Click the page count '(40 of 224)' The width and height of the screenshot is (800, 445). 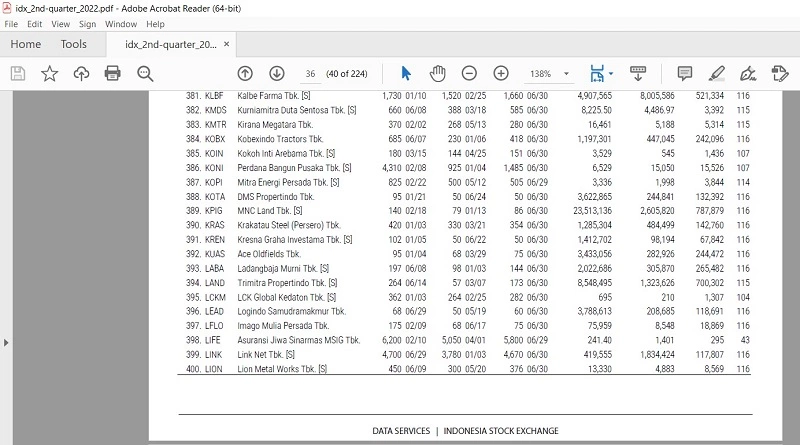click(x=346, y=73)
